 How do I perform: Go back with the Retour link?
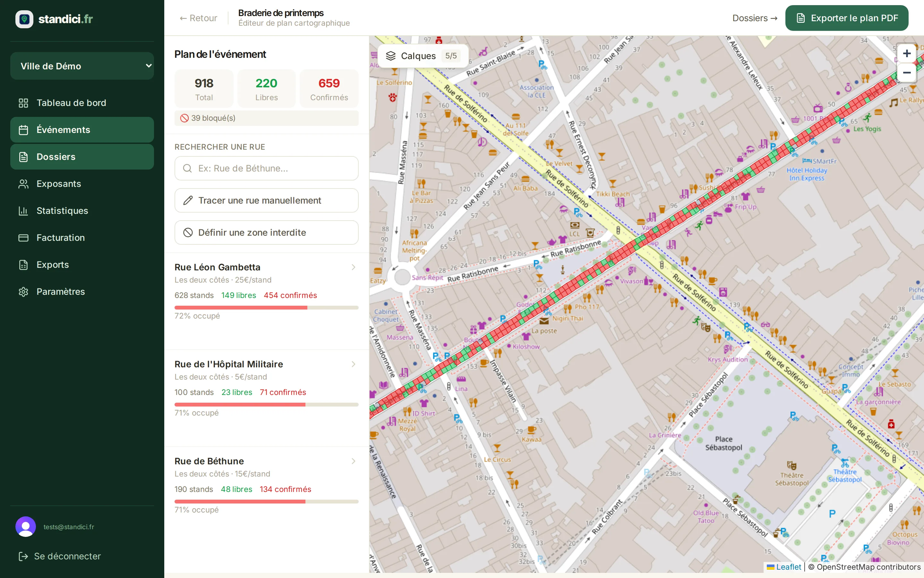198,18
